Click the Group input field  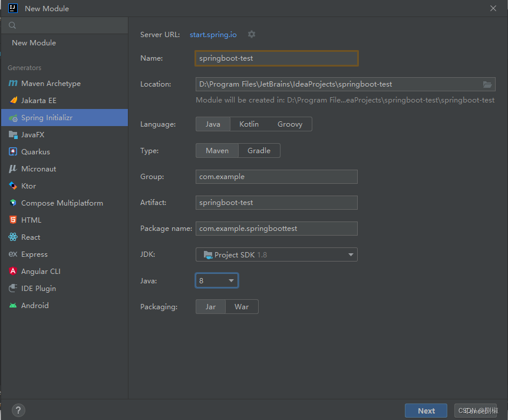tap(276, 177)
